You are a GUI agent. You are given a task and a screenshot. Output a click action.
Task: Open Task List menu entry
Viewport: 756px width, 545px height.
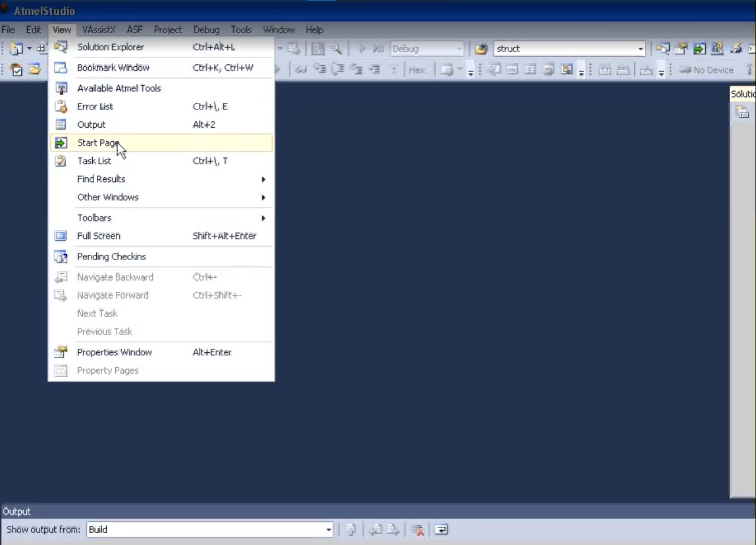pyautogui.click(x=161, y=161)
